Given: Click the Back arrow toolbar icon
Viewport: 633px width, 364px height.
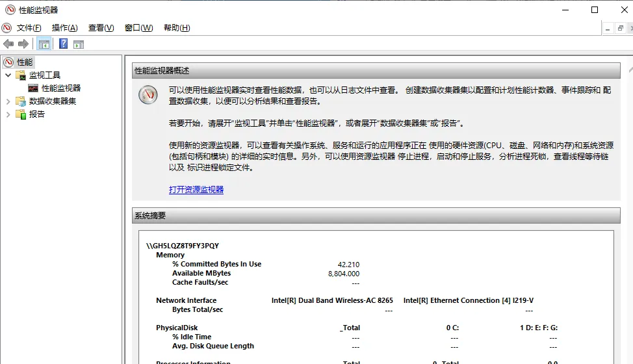Looking at the screenshot, I should (8, 44).
